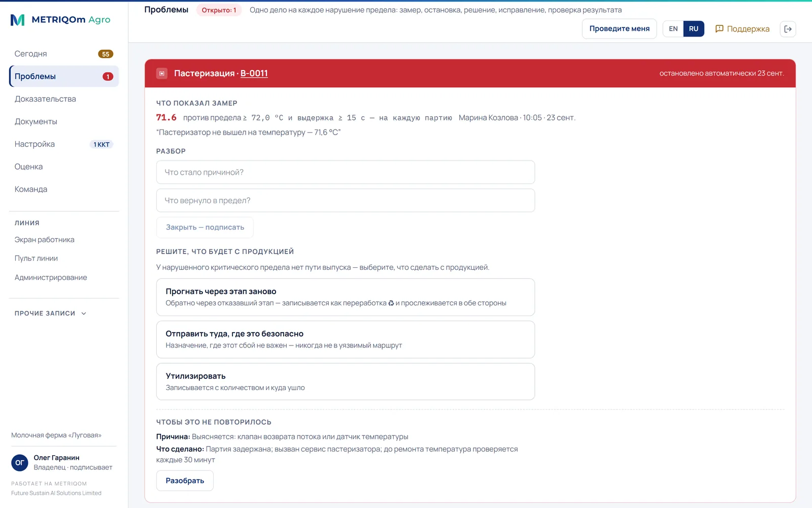Click the ОГ user avatar
Viewport: 812px width, 508px height.
tap(20, 463)
